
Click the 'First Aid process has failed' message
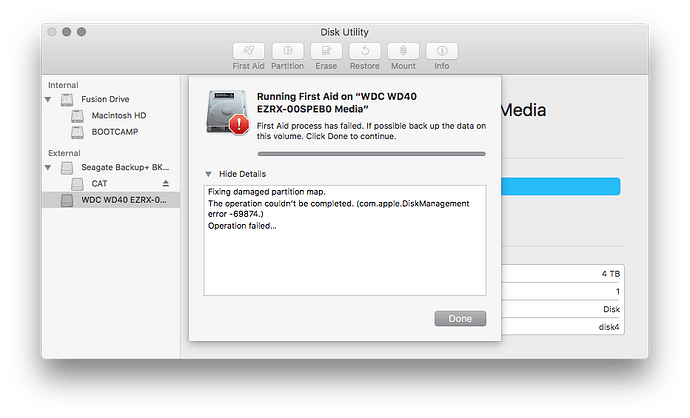click(x=371, y=131)
